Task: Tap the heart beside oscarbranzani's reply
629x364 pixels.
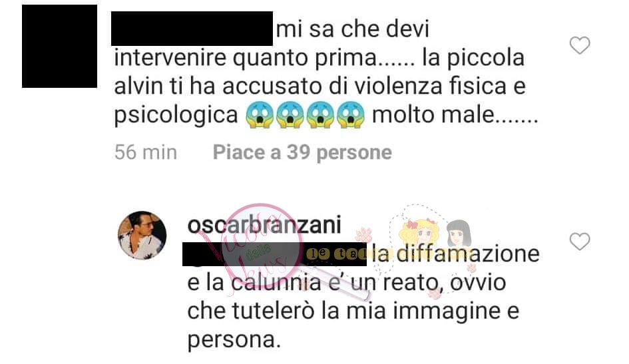Action: (x=580, y=242)
